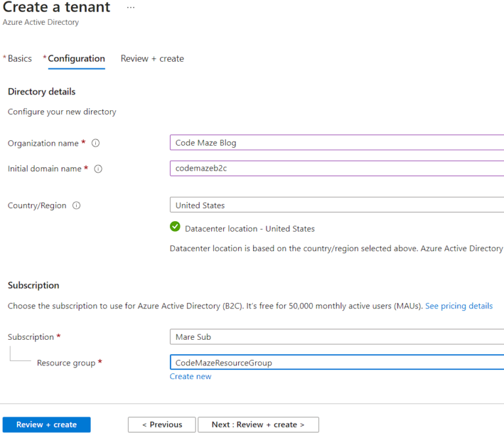Click the Next : Review + create > button
This screenshot has width=504, height=433.
[x=258, y=424]
